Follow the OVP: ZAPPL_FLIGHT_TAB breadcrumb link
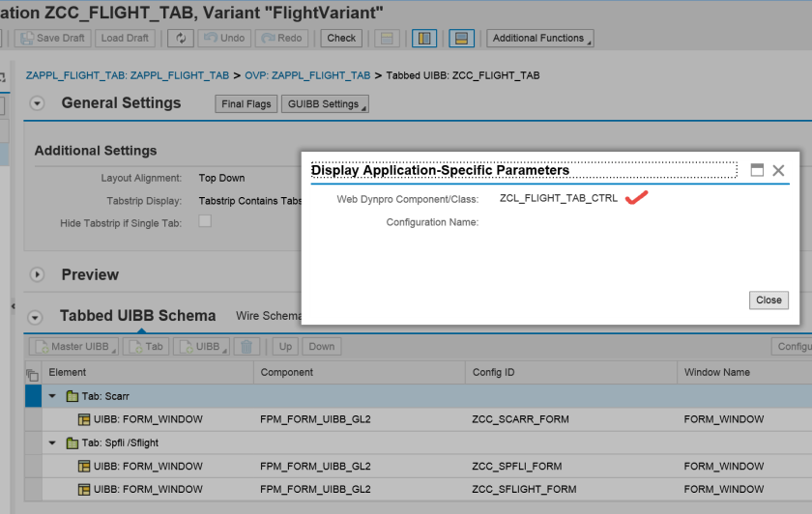The width and height of the screenshot is (812, 514). tap(307, 75)
